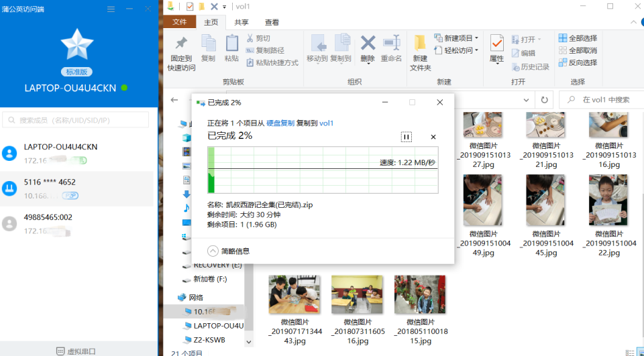Click the 标准版 badge

point(76,72)
